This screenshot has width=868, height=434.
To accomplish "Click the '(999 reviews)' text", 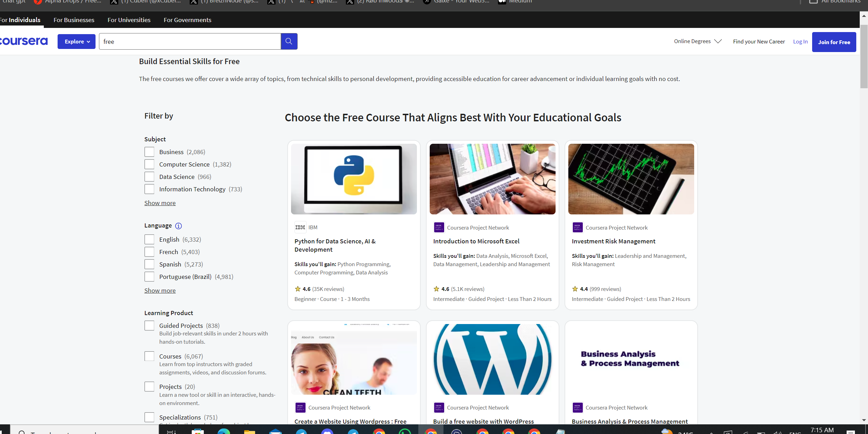I will point(605,289).
